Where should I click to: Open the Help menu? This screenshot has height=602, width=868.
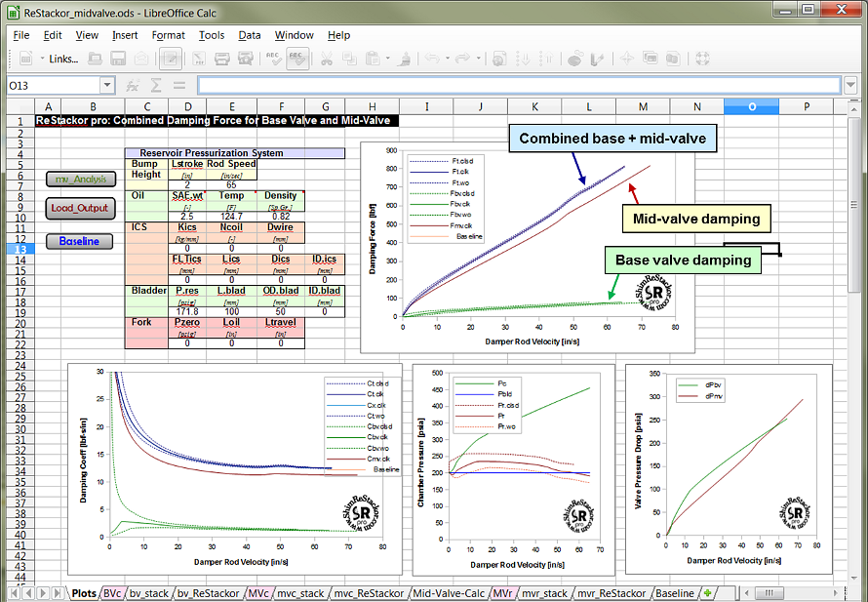tap(338, 35)
